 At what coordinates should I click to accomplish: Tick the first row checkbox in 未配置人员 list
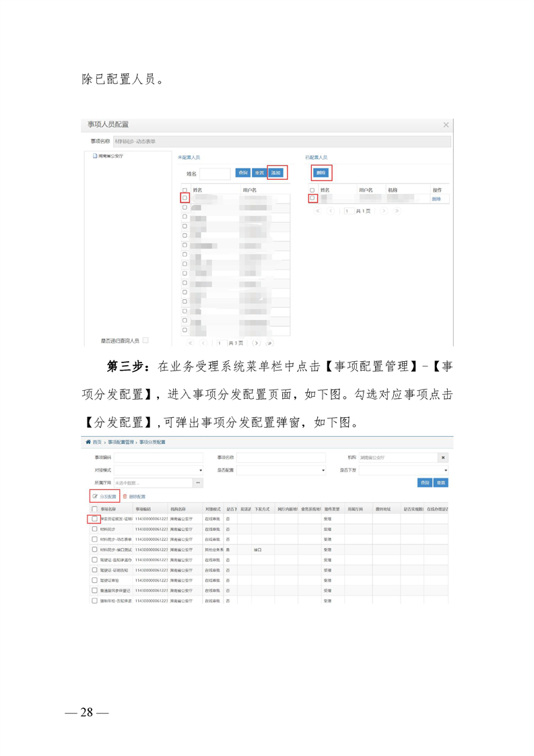185,197
